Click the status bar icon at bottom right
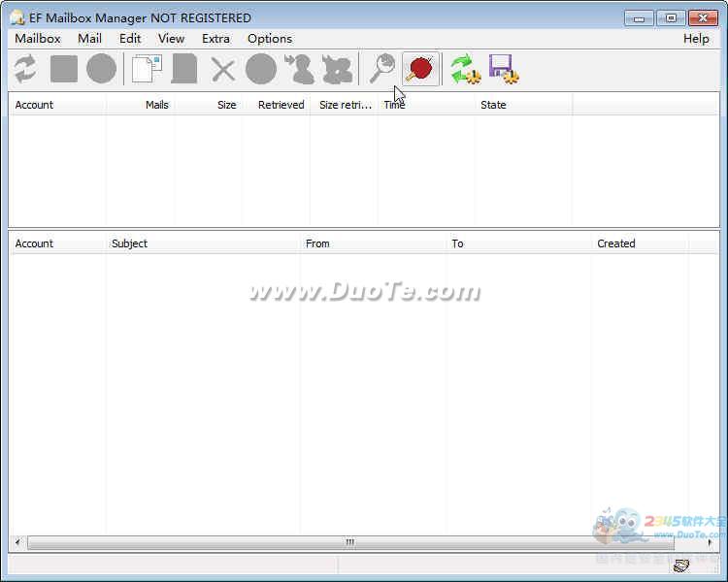The height and width of the screenshot is (582, 728). click(x=681, y=565)
